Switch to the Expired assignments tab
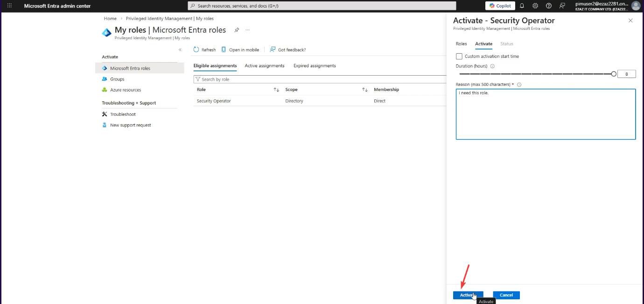Viewport: 644px width, 304px height. point(315,66)
